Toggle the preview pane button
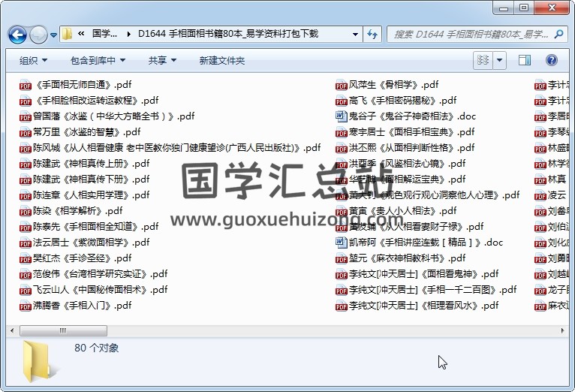The width and height of the screenshot is (575, 392). [525, 60]
